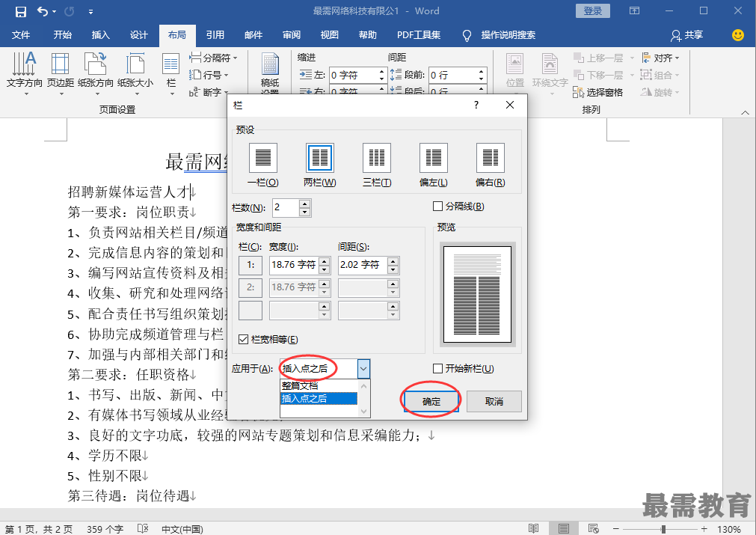
Task: Click column 1 spacing field 2.02 字符
Action: (x=363, y=265)
